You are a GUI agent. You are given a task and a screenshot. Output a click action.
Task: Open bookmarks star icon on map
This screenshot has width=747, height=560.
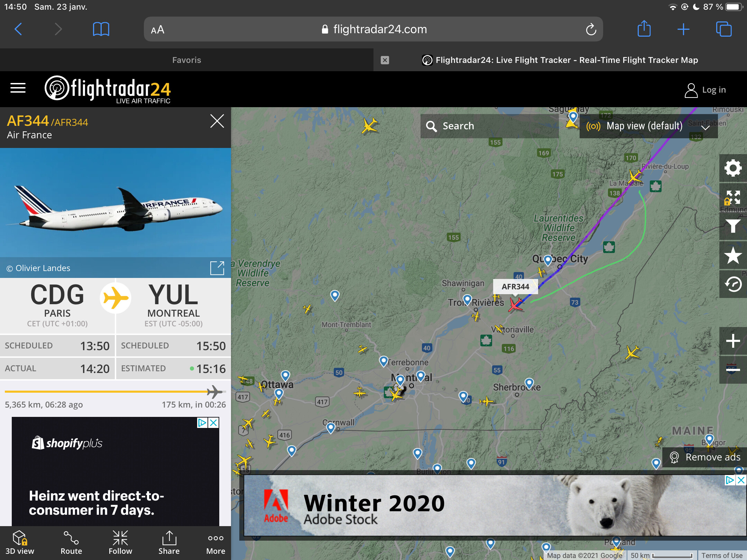point(733,255)
